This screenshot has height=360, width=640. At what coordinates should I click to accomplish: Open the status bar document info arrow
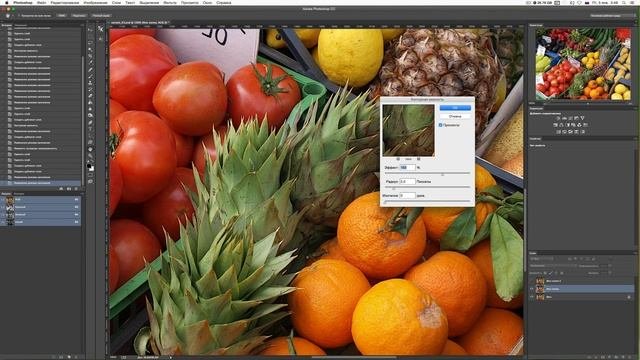tap(171, 357)
